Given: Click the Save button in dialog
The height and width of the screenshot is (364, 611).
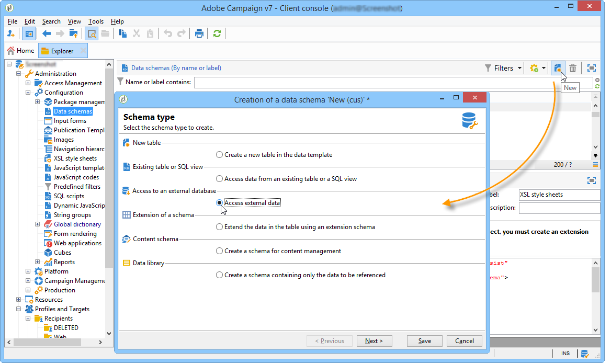Looking at the screenshot, I should click(424, 341).
